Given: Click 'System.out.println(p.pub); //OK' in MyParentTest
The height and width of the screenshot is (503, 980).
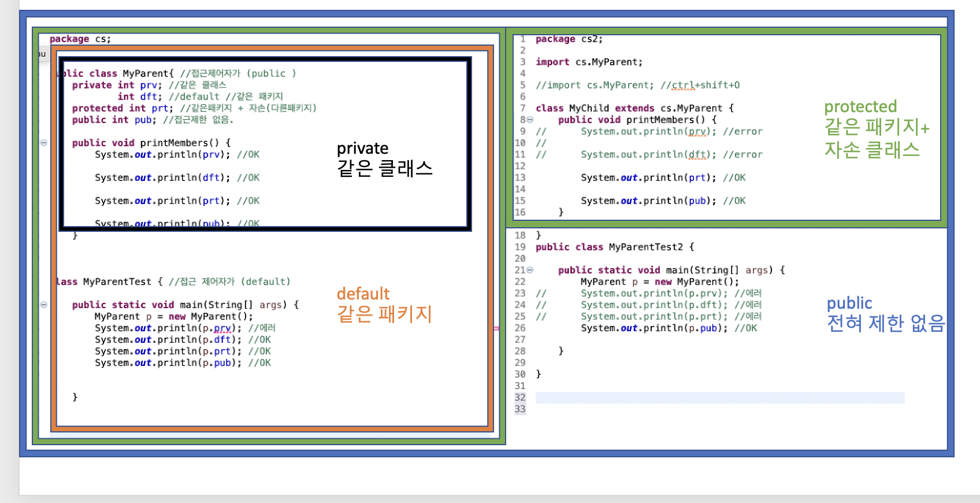Looking at the screenshot, I should (x=183, y=363).
